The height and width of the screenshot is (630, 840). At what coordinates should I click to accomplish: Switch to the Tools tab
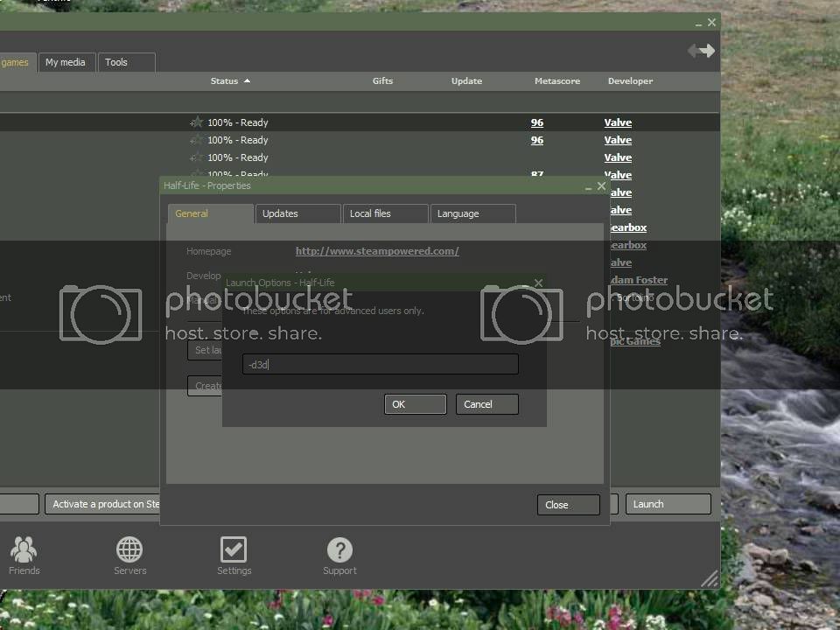(126, 62)
